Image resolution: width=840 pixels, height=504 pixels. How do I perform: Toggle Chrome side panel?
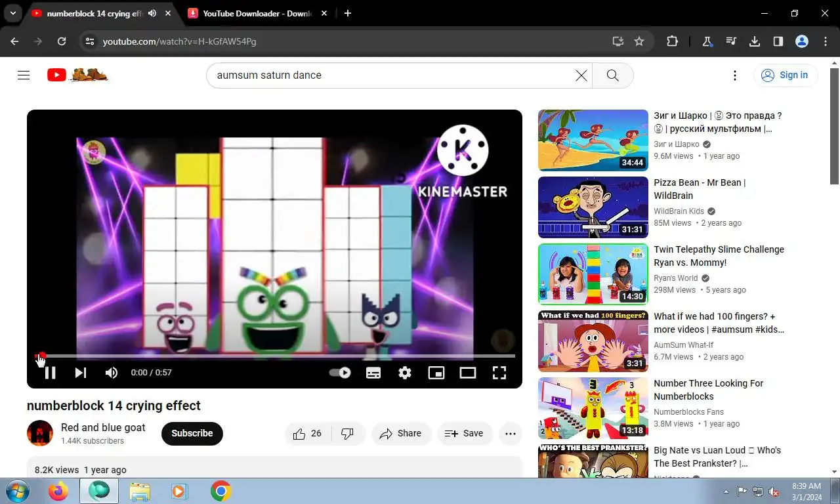tap(778, 41)
